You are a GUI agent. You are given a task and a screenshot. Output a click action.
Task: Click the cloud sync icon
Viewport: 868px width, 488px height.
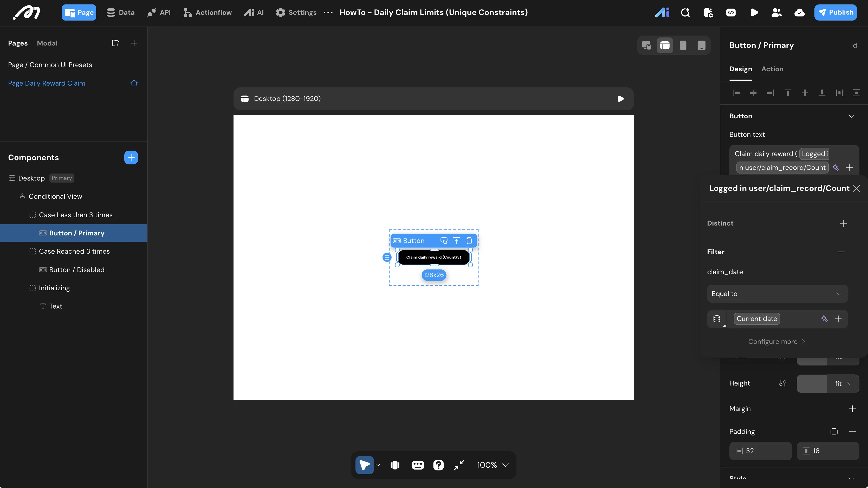coord(799,13)
